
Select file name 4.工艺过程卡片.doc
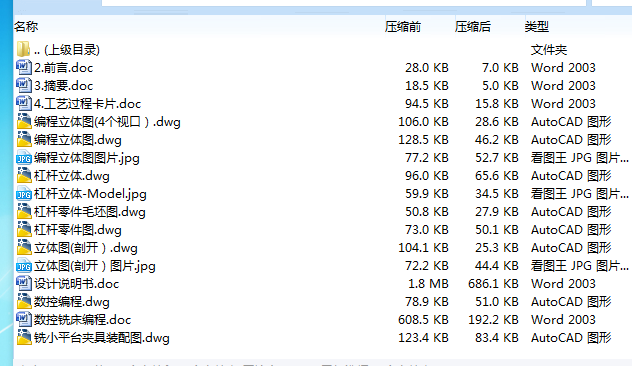[x=87, y=104]
